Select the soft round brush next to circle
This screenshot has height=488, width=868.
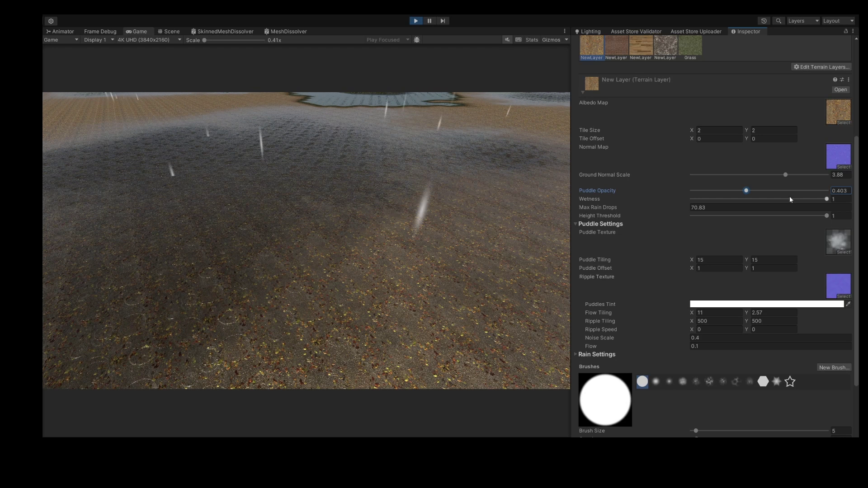tap(656, 382)
